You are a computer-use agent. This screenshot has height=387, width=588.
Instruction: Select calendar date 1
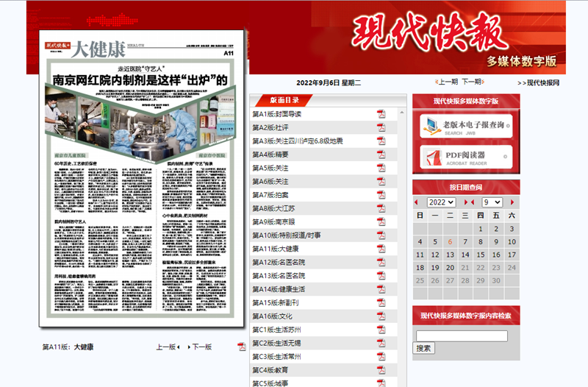coord(481,229)
